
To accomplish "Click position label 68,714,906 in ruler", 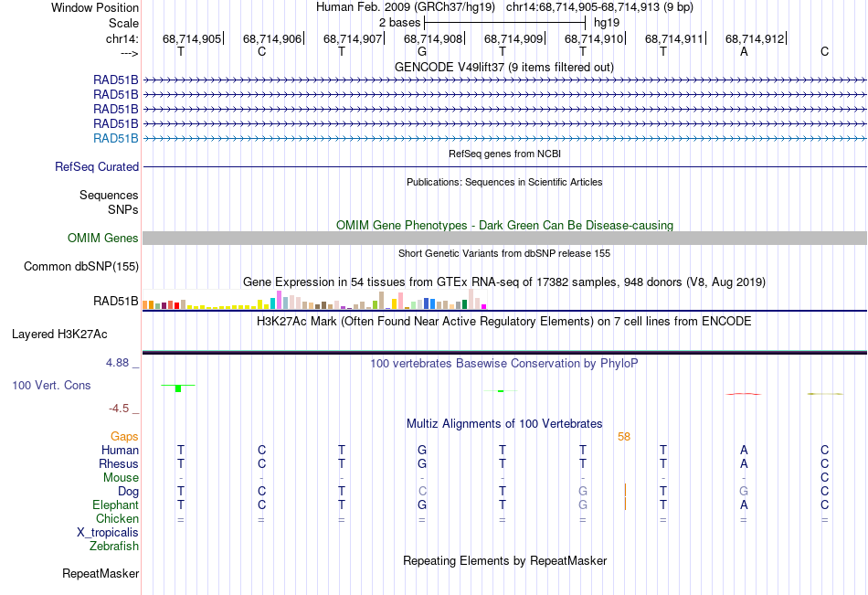I will click(271, 38).
